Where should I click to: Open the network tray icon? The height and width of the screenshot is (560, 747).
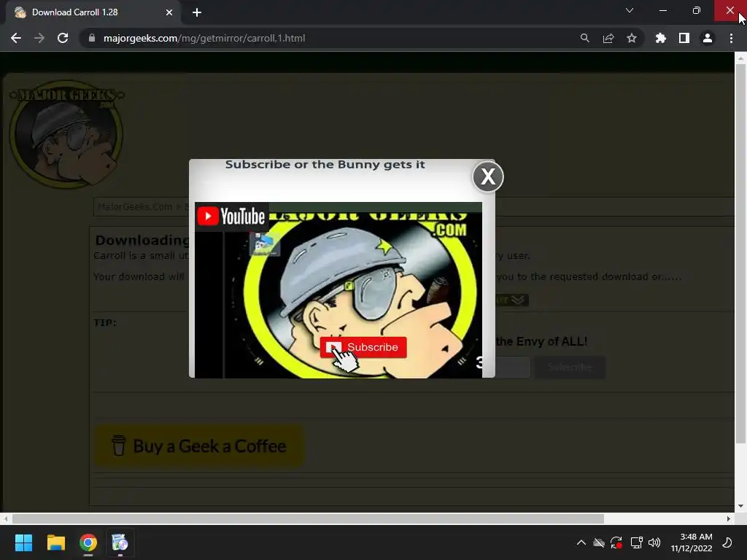636,542
